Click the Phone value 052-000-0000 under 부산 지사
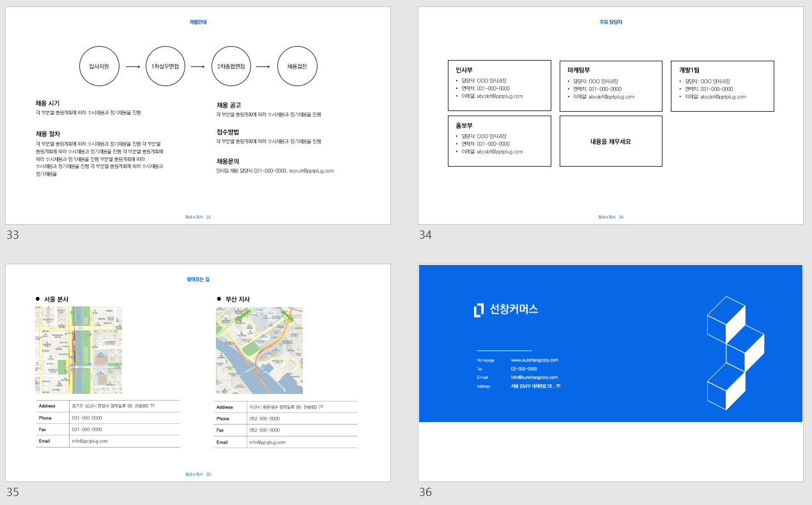 pyautogui.click(x=264, y=418)
